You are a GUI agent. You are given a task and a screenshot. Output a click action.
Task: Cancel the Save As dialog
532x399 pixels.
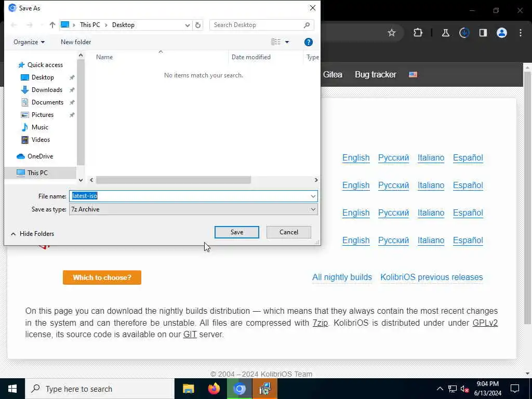(289, 232)
